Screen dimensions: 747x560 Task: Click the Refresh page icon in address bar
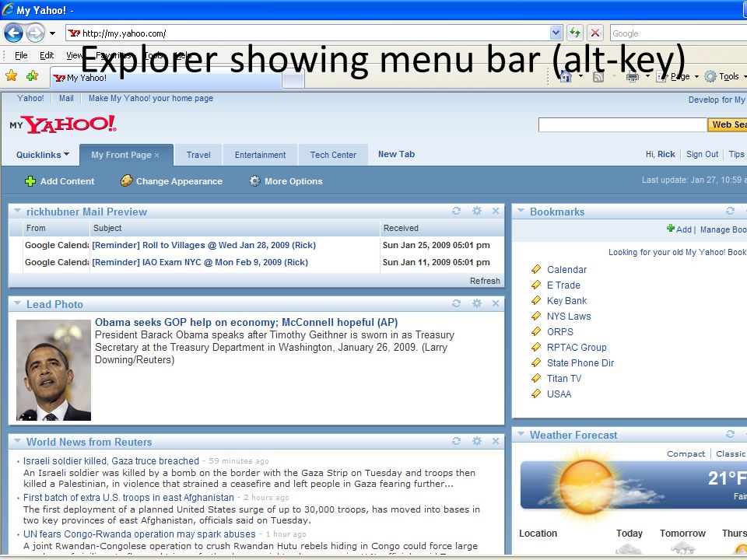tap(575, 33)
